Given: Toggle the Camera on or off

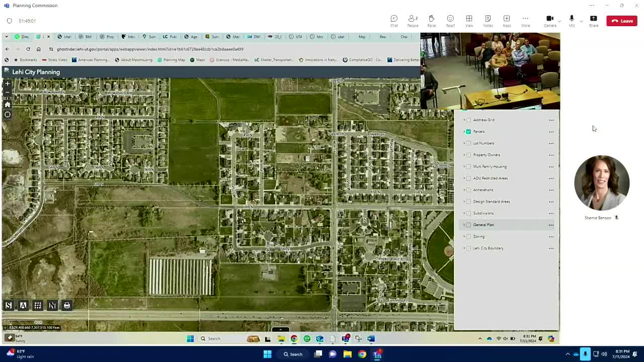Looking at the screenshot, I should 550,21.
